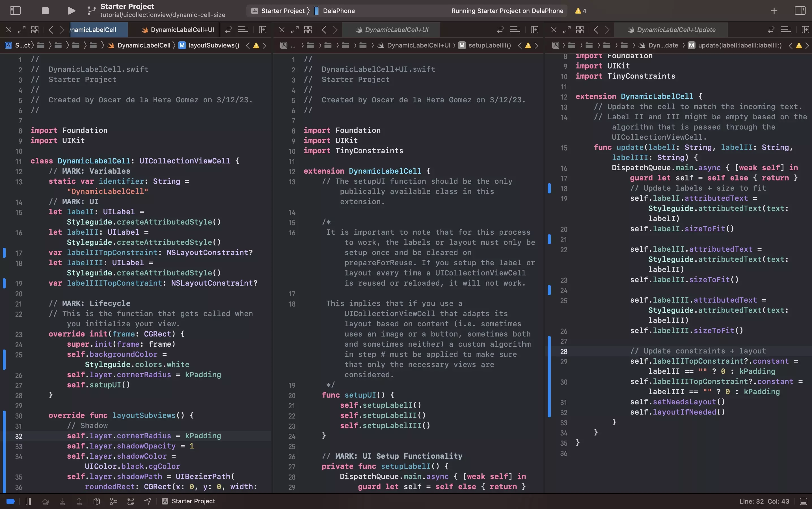Click the Starter Project scheme button
This screenshot has height=509, width=812.
coord(282,11)
